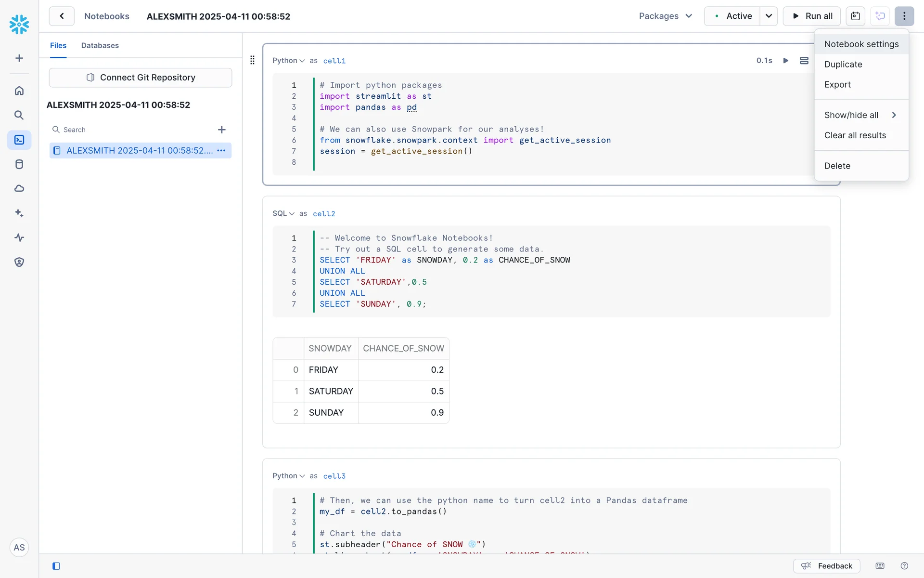Click Connect Git Repository button

[x=141, y=78]
